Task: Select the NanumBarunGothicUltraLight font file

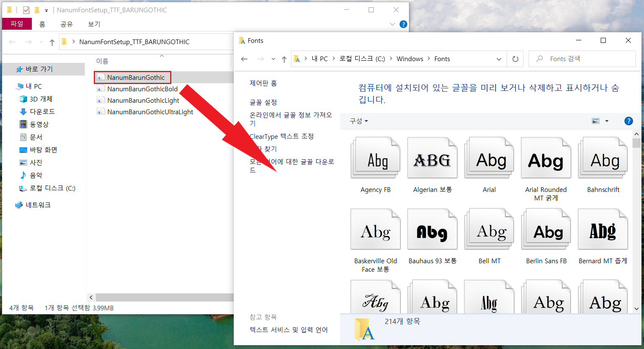Action: pyautogui.click(x=145, y=112)
